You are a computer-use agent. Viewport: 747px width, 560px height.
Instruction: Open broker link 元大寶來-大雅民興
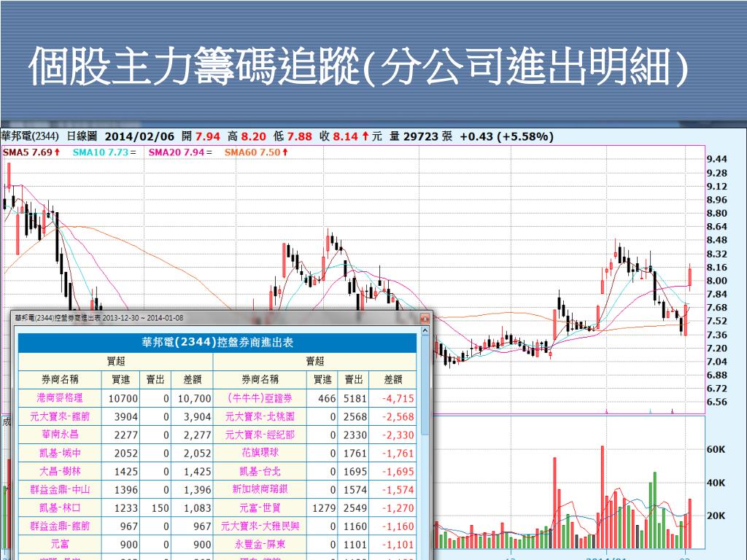260,526
